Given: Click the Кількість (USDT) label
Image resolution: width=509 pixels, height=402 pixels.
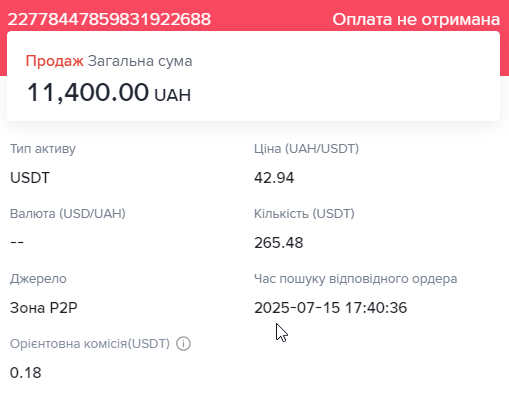Looking at the screenshot, I should point(304,214).
